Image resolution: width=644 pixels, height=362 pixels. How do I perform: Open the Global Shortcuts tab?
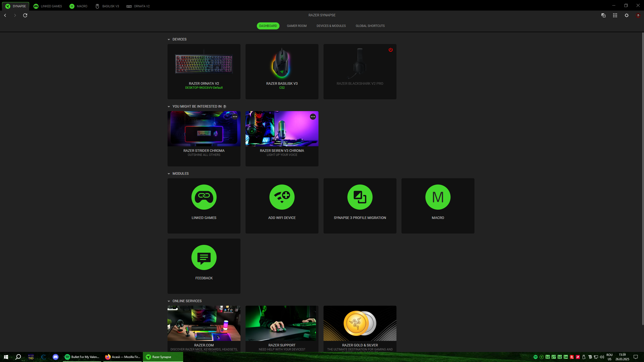370,26
